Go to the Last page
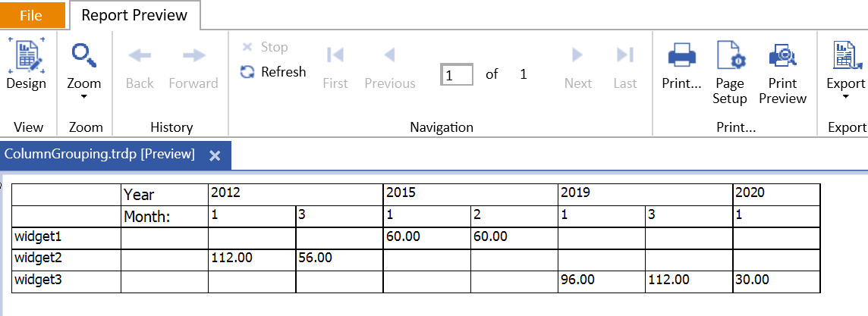The width and height of the screenshot is (868, 316). 625,55
